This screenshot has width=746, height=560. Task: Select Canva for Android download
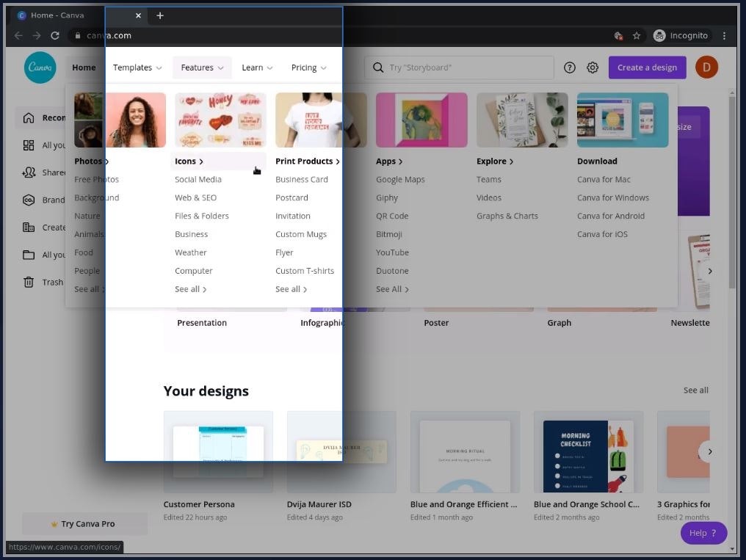pyautogui.click(x=611, y=216)
